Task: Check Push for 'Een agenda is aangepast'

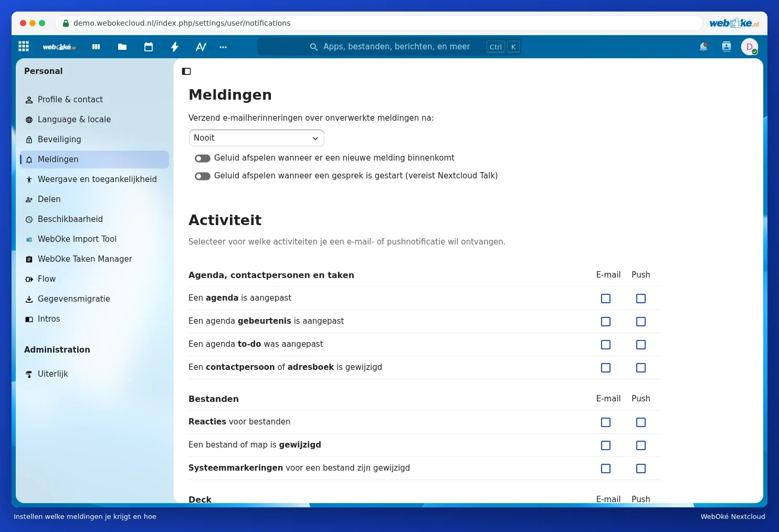Action: pyautogui.click(x=641, y=299)
